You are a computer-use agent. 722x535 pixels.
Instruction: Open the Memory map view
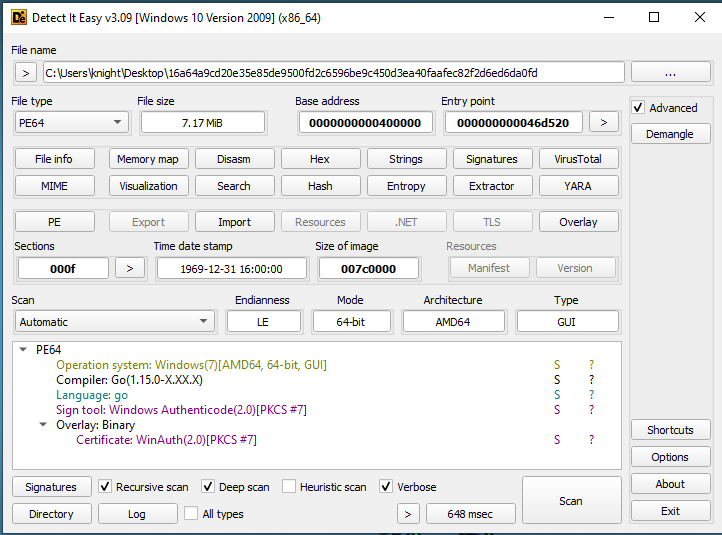(148, 159)
